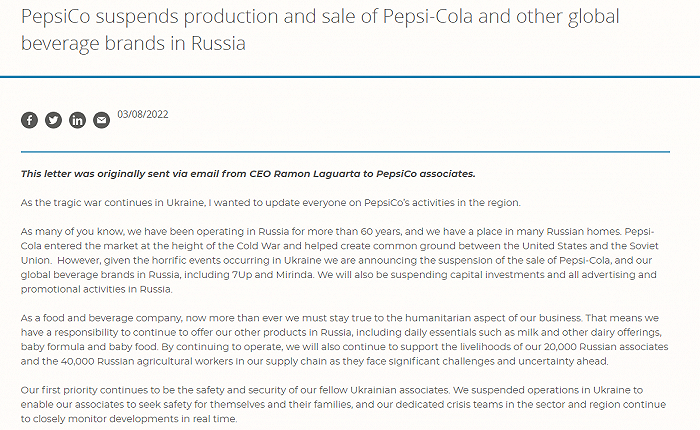Email the article via envelope icon
This screenshot has width=700, height=430.
click(x=101, y=120)
